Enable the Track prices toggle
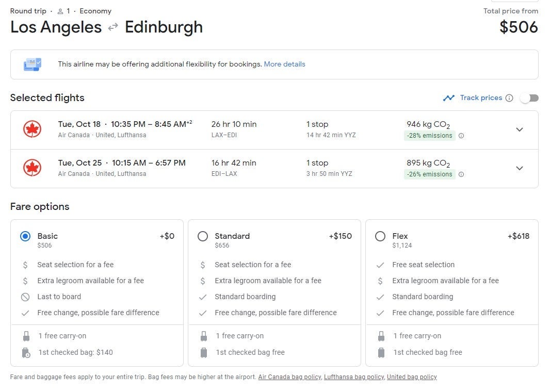Screen dimensions: 550x392 (x=529, y=98)
